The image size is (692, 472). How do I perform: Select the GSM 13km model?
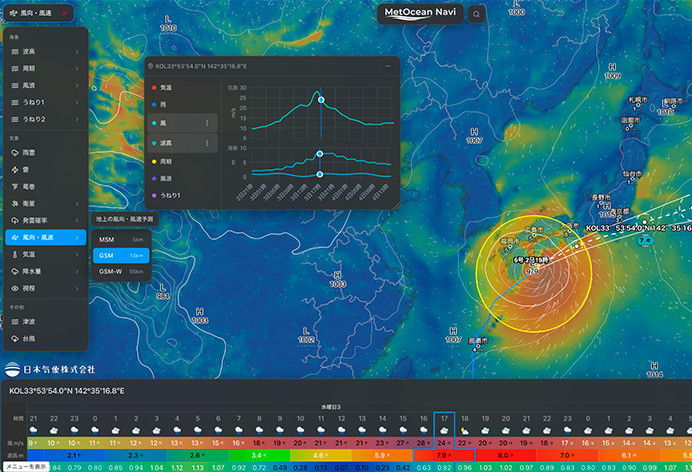[x=121, y=255]
